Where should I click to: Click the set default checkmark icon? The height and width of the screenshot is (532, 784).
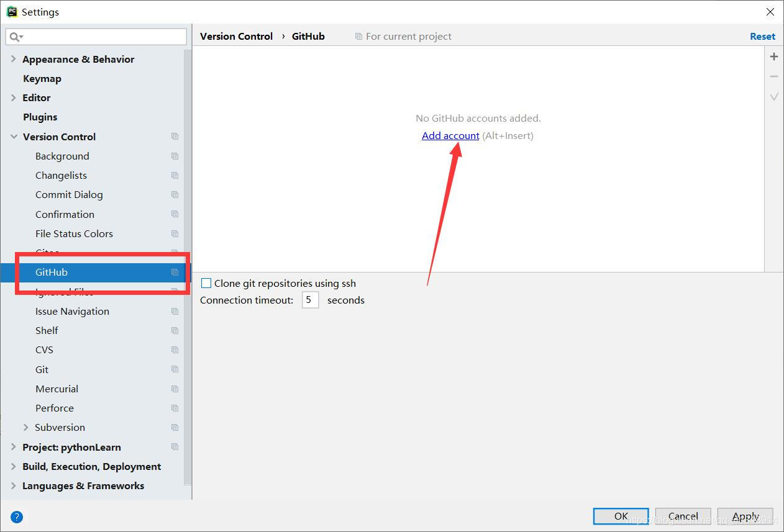[x=773, y=97]
